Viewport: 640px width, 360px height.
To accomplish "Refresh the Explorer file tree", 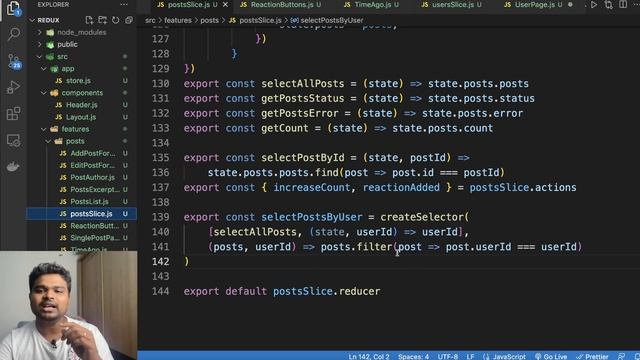I will [x=116, y=20].
